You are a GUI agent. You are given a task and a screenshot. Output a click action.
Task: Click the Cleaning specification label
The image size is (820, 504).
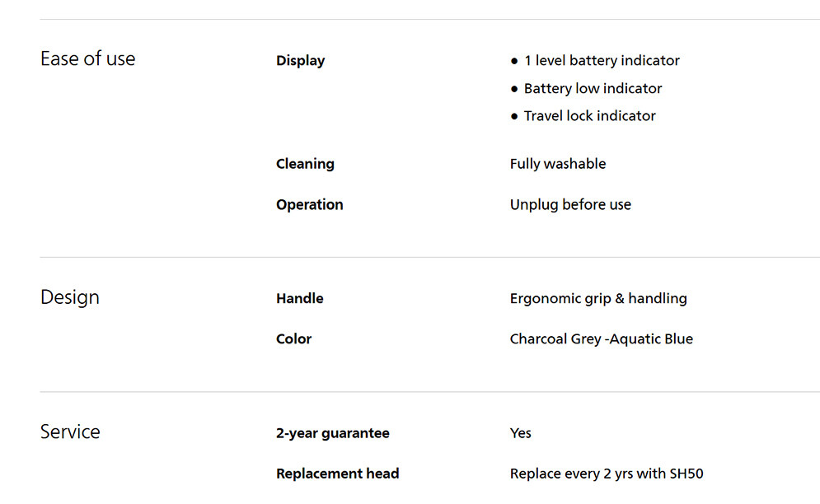[305, 164]
